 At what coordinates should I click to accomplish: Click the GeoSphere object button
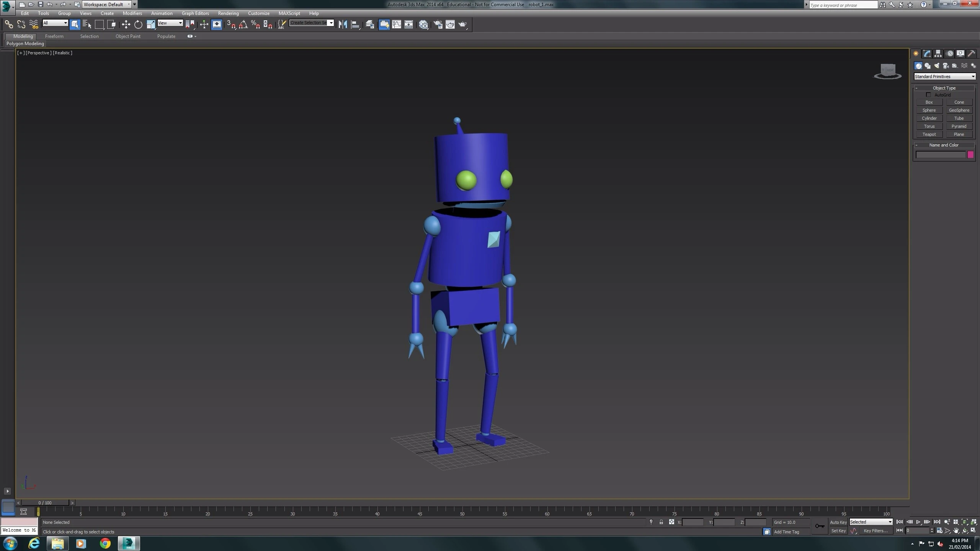pyautogui.click(x=959, y=110)
